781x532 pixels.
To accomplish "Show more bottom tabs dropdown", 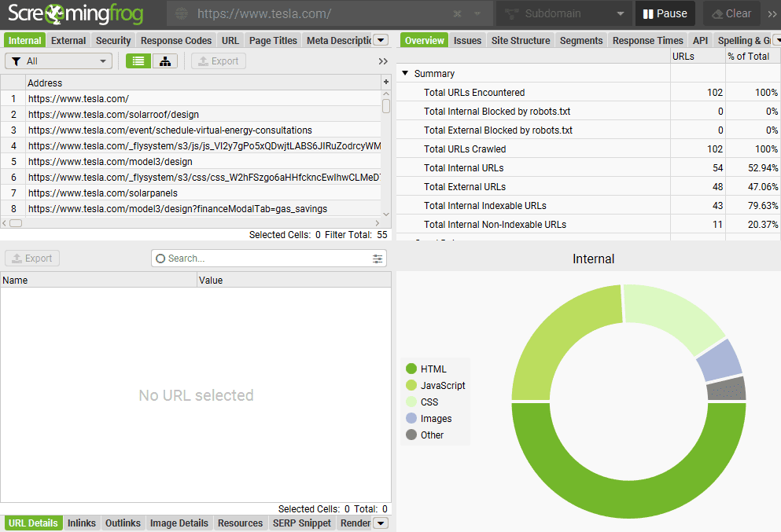I will [x=381, y=523].
